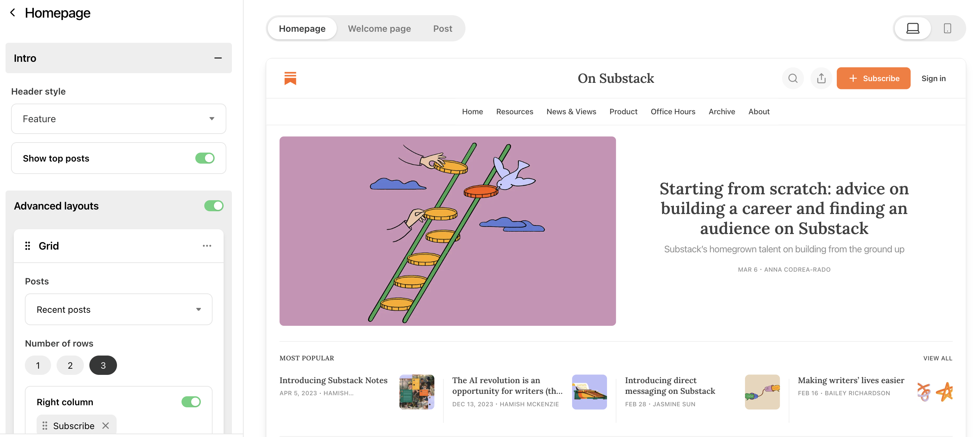Screen dimensions: 980x437
Task: Click the VIEW ALL link
Action: coord(938,358)
